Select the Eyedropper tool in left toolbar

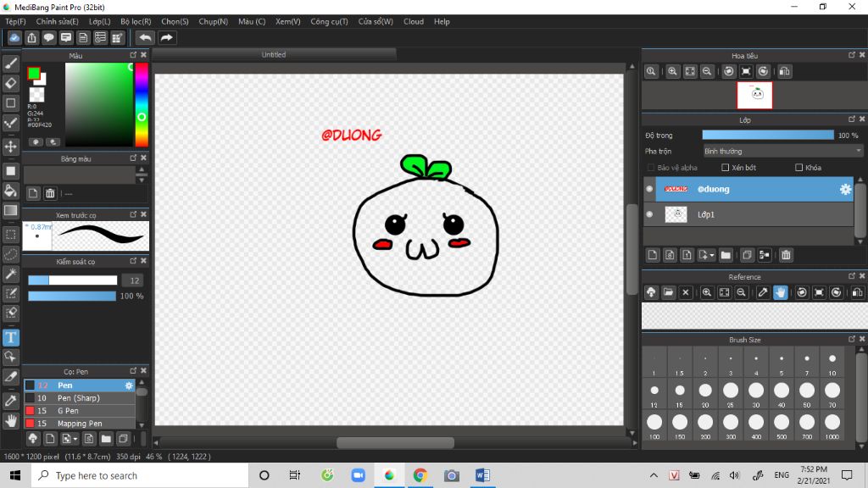coord(10,401)
